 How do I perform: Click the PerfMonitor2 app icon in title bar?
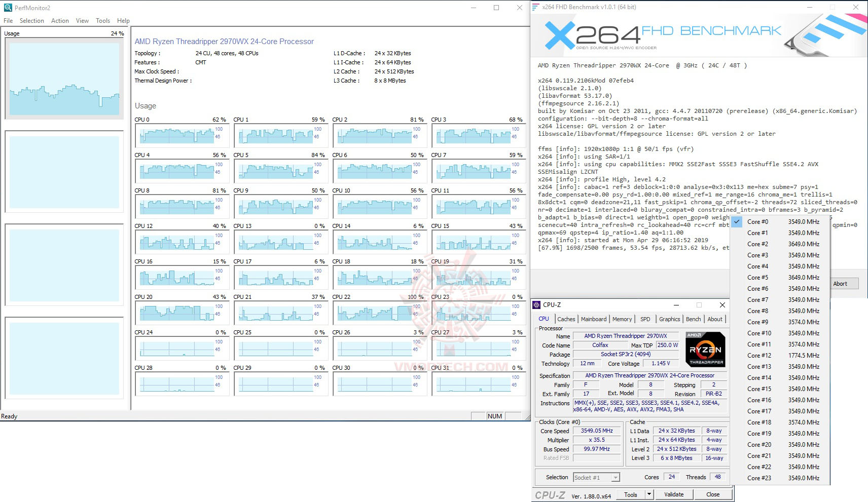pyautogui.click(x=8, y=8)
